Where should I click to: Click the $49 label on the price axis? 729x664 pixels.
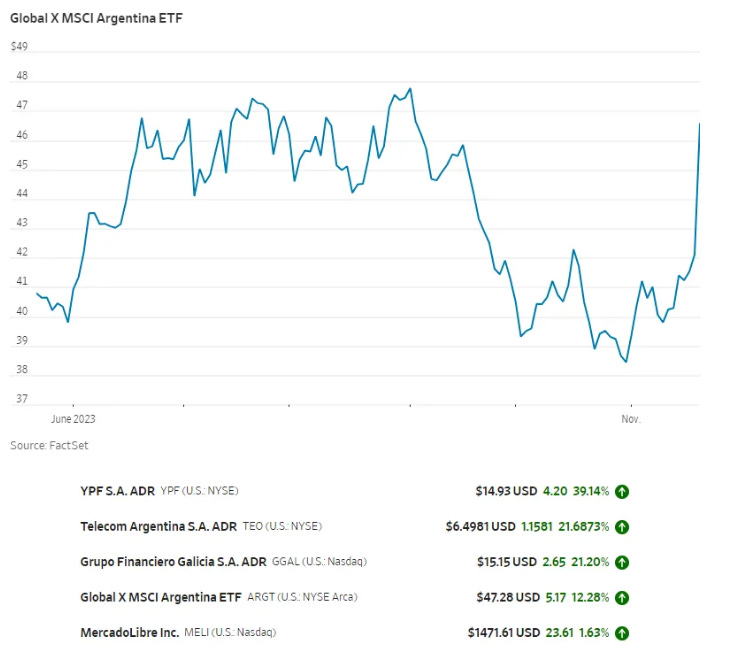click(x=19, y=47)
